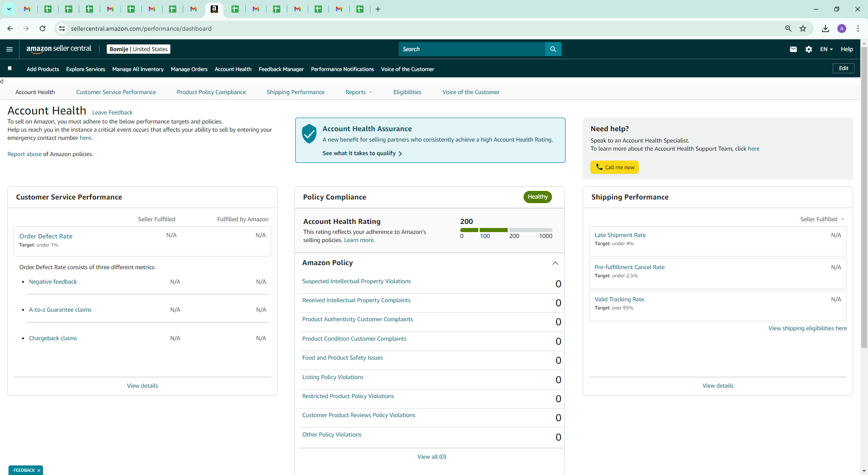Open the Seller Central hamburger menu
Screen dimensions: 868x475
point(9,49)
